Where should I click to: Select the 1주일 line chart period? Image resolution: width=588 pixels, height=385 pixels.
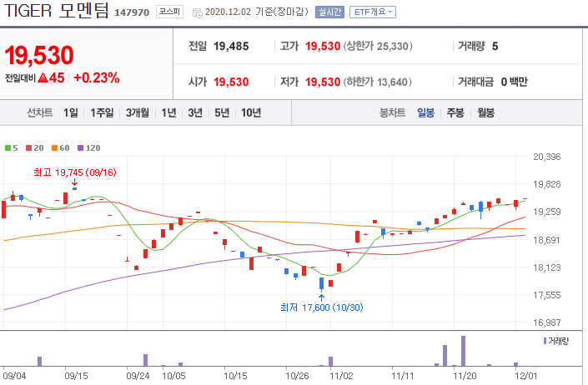102,112
